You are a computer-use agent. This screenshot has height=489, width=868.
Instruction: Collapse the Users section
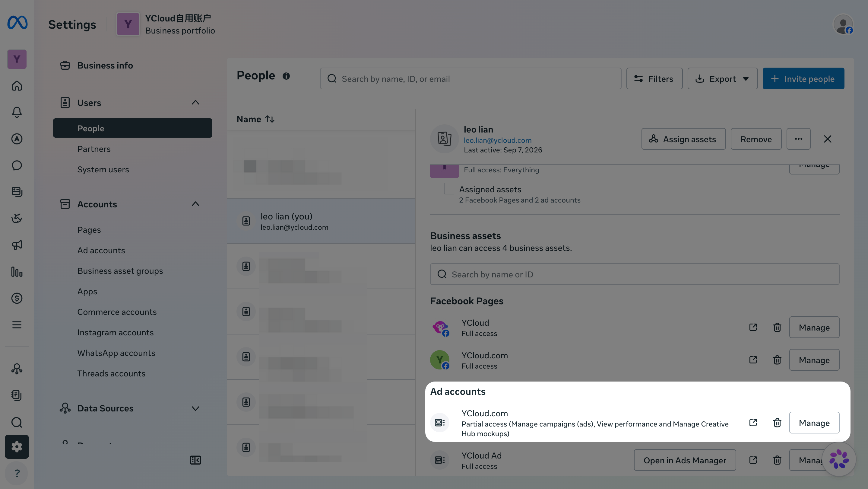[x=195, y=103]
